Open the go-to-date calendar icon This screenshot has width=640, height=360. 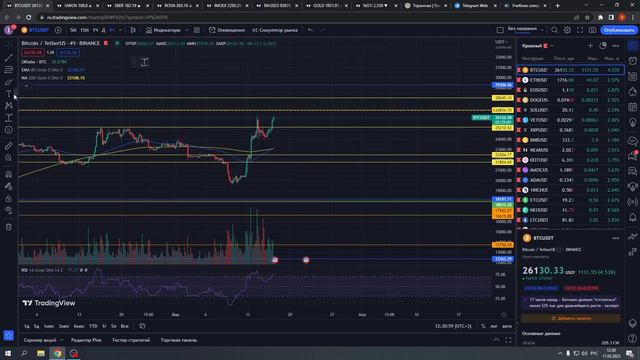tap(142, 326)
